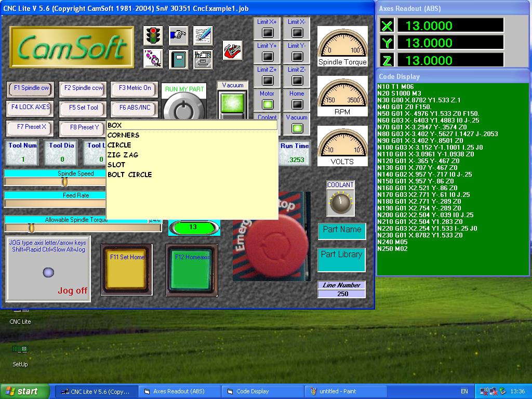
Task: Open the Part Library
Action: click(x=342, y=260)
